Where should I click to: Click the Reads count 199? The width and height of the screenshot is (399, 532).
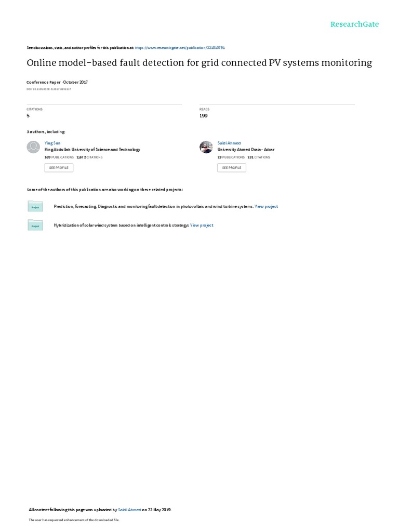(x=204, y=116)
